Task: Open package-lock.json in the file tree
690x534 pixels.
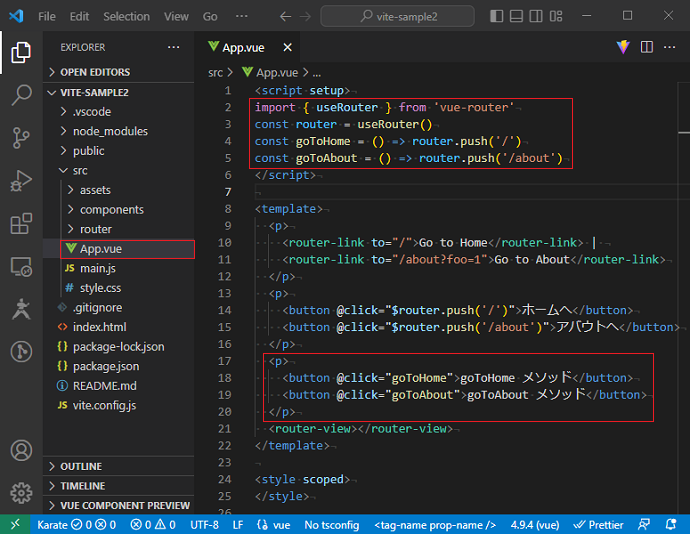Action: tap(119, 347)
